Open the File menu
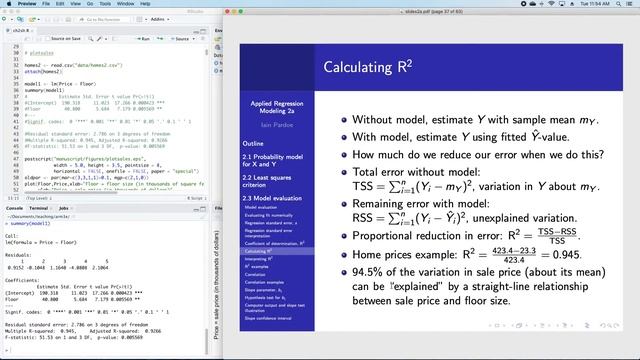640x360 pixels. [x=46, y=4]
